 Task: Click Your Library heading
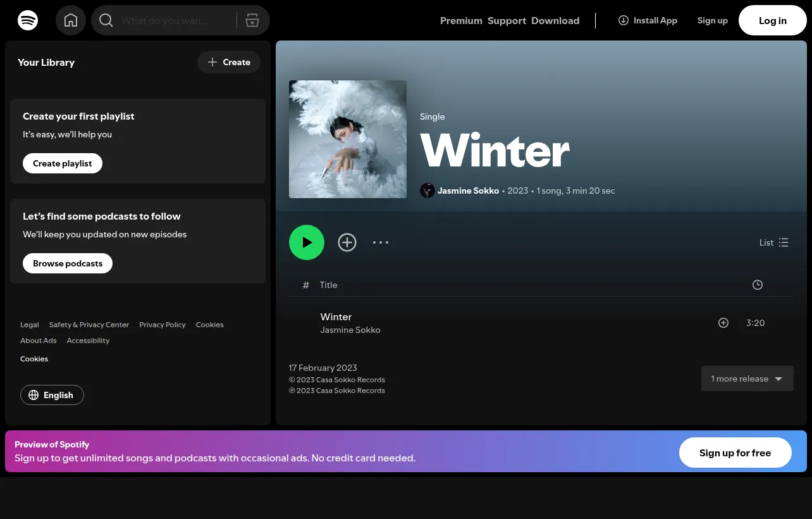(46, 62)
